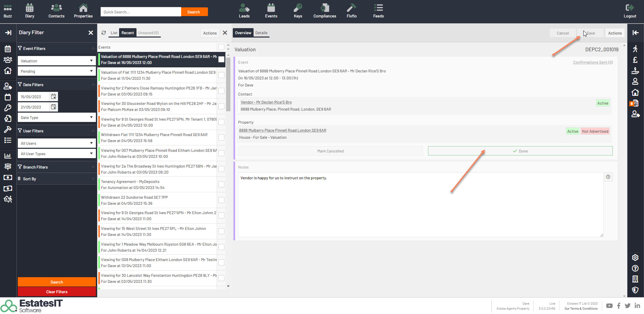Switch to the List tab
The image size is (644, 314).
(114, 33)
